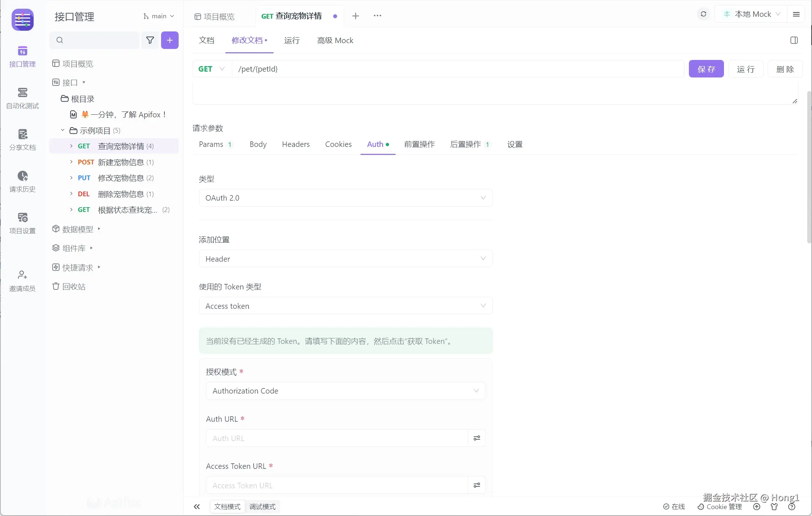Collapse sidebar with double chevron icon

point(197,506)
